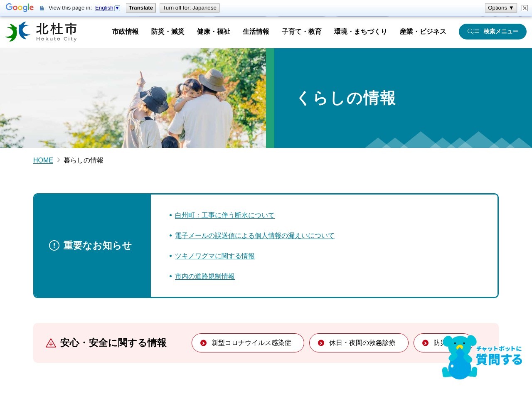Dismiss the Google Translate bar

pyautogui.click(x=525, y=7)
